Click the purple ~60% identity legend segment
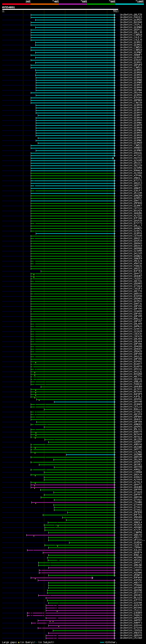 pos(73,4)
